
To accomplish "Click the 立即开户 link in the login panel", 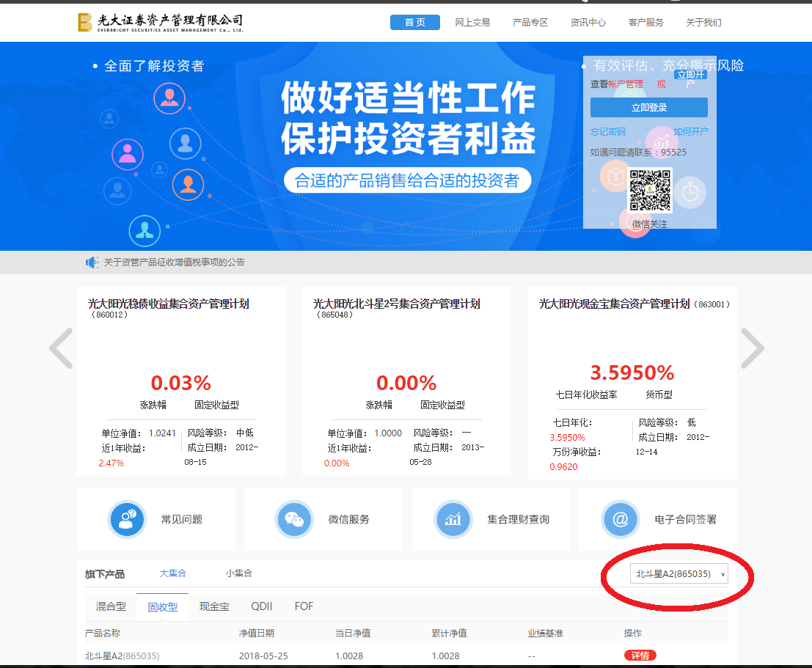I will pos(692,75).
